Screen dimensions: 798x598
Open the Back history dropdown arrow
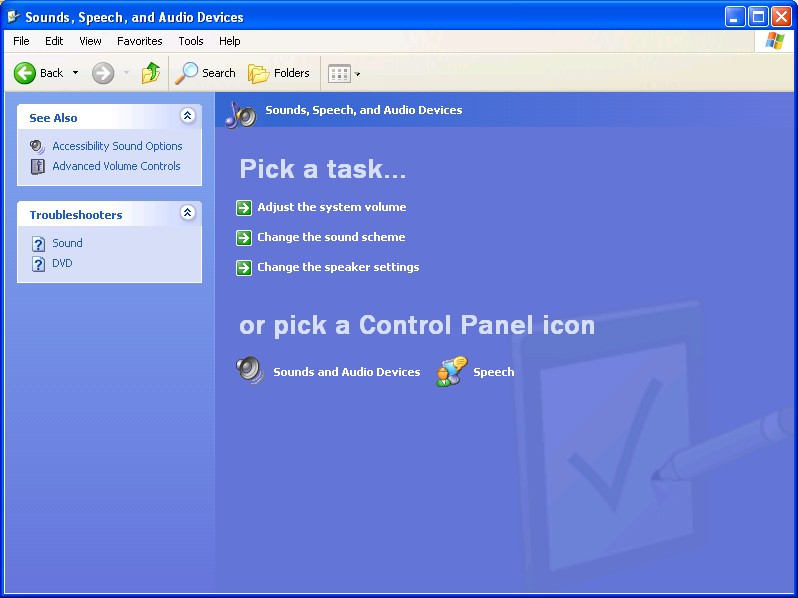click(x=75, y=73)
